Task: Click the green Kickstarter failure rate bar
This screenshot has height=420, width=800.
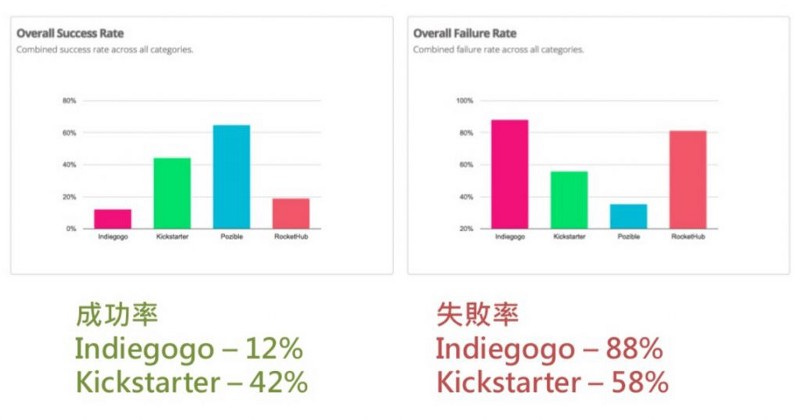Action: point(569,200)
